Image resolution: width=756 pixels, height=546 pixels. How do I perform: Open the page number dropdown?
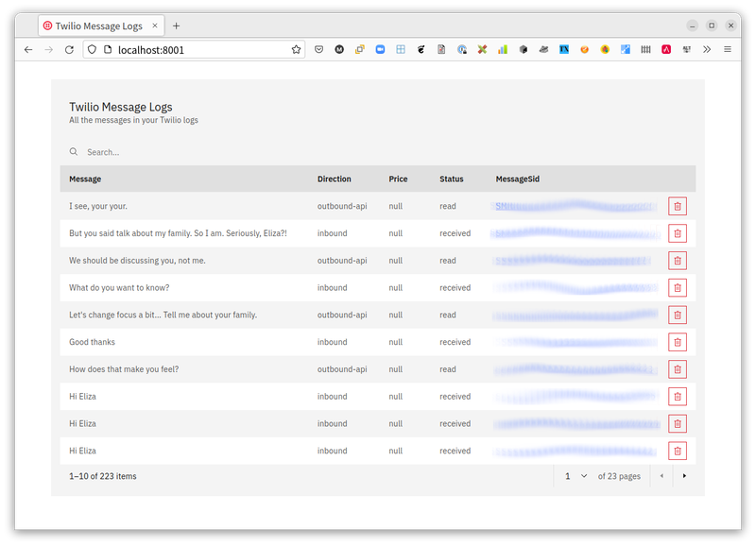576,476
